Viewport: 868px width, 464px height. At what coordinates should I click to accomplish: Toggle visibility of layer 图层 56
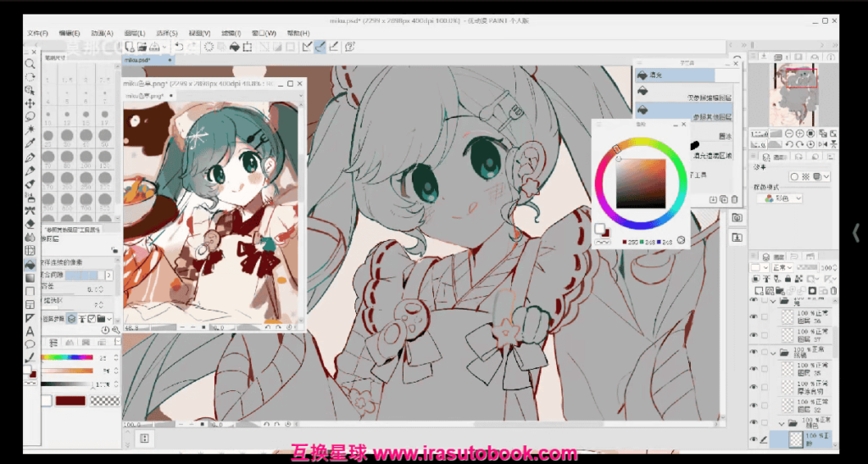[x=754, y=316]
